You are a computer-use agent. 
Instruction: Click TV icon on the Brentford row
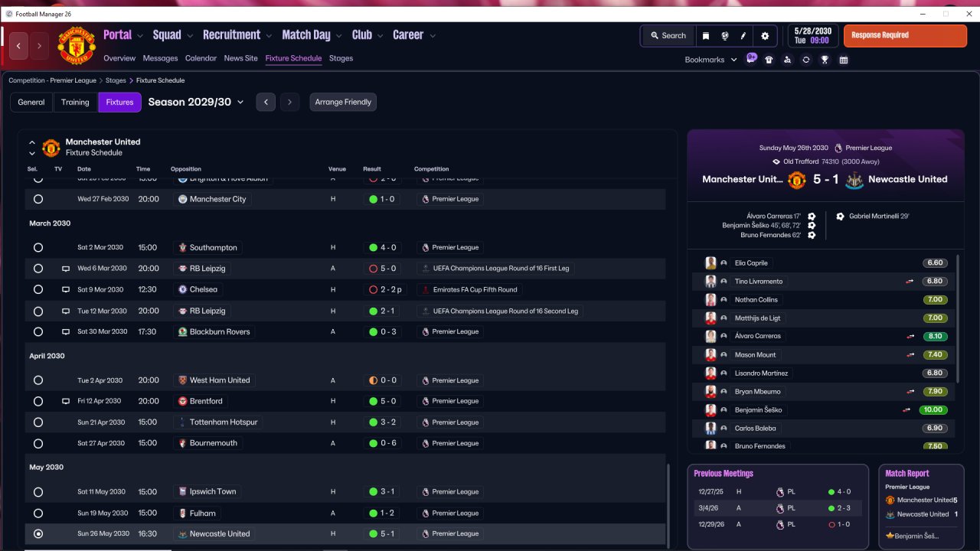click(66, 401)
